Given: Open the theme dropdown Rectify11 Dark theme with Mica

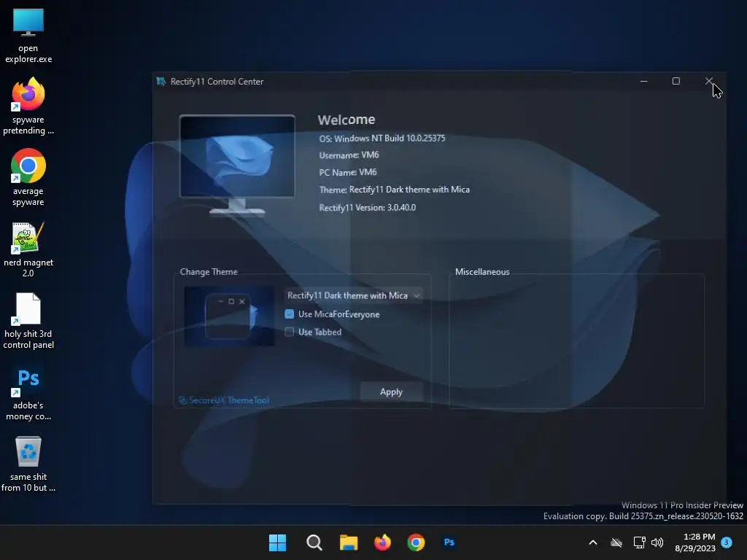Looking at the screenshot, I should 353,295.
